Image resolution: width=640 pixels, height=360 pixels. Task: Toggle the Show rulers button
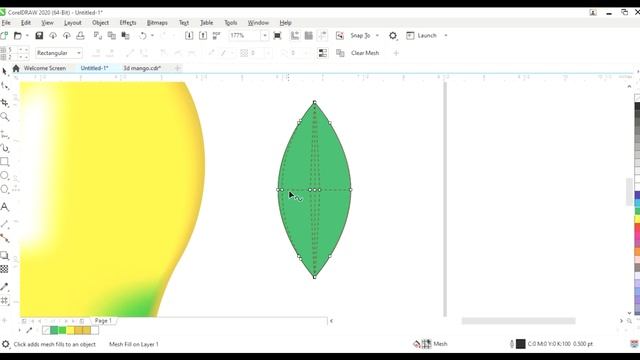tap(295, 36)
